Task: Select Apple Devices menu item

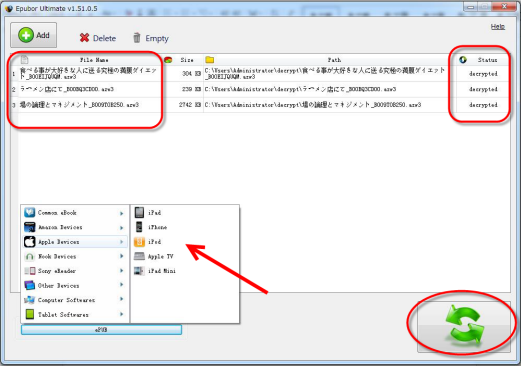Action: pos(75,242)
